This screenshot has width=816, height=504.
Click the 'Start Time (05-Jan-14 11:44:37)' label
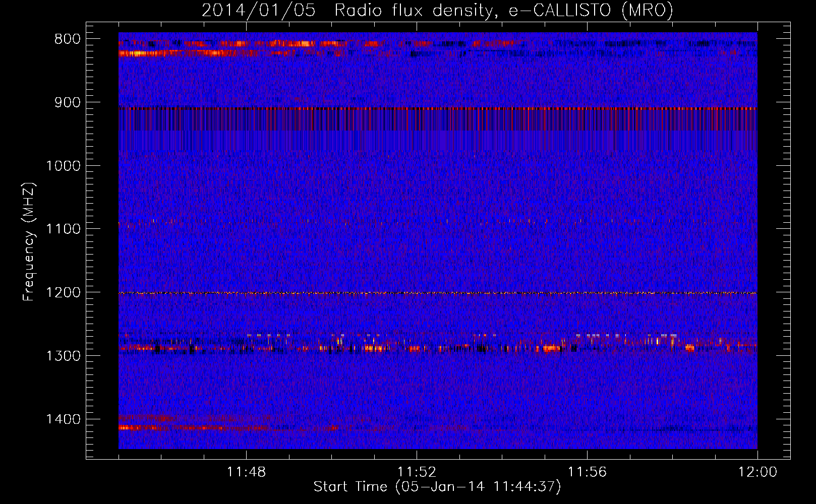(437, 487)
